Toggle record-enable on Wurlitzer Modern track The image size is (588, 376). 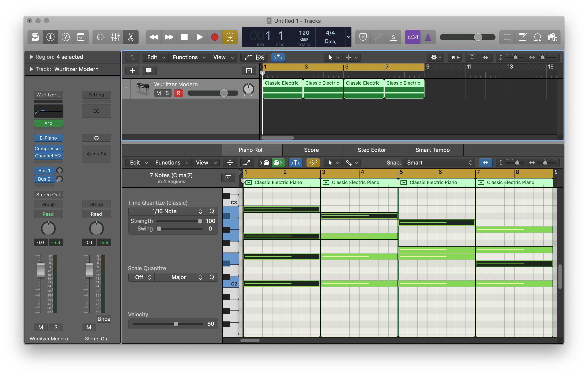click(178, 93)
